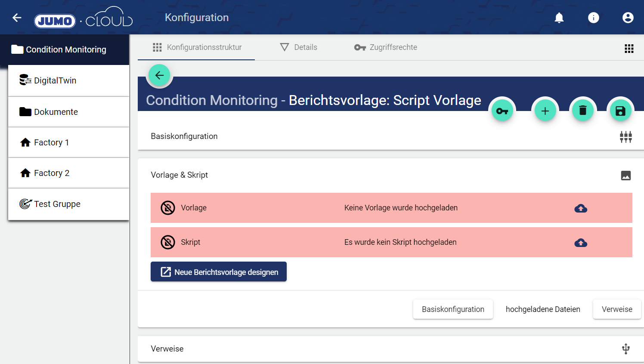Click the green key access button
This screenshot has width=644, height=364.
coord(502,111)
